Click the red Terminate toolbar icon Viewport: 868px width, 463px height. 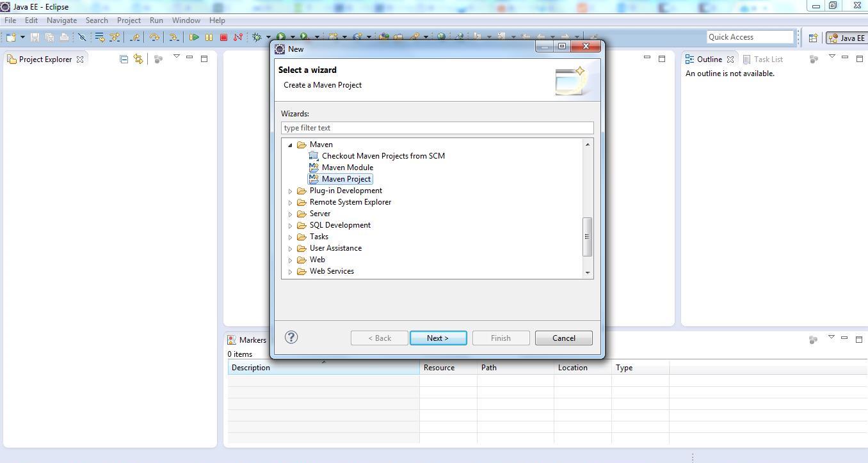pos(223,37)
